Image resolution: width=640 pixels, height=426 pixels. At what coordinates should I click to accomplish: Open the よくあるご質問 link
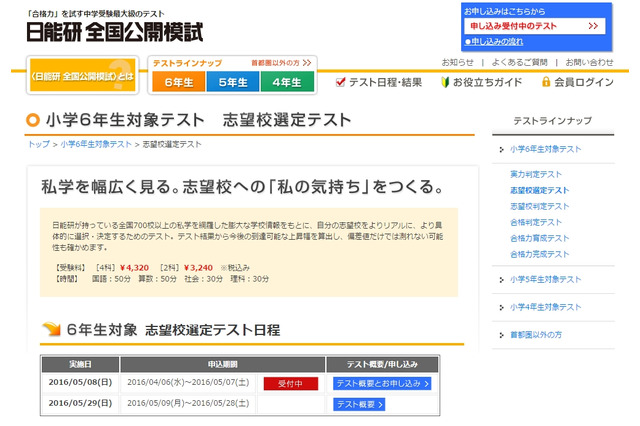click(519, 62)
